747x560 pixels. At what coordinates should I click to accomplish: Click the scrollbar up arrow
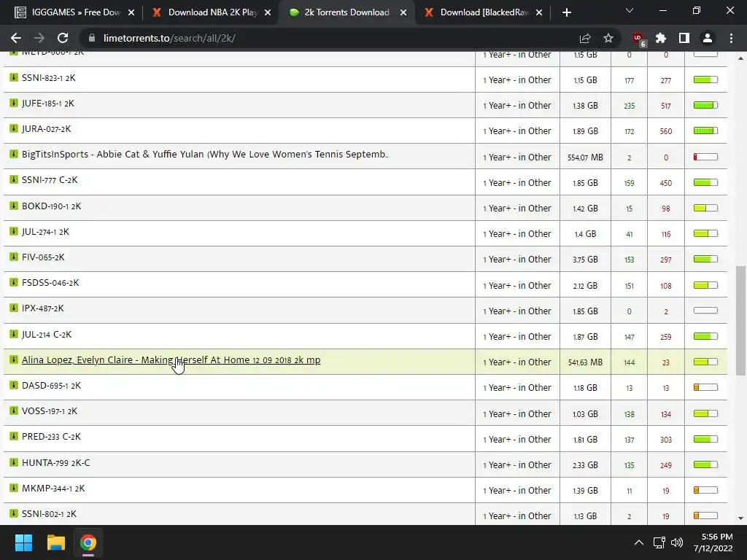point(741,58)
